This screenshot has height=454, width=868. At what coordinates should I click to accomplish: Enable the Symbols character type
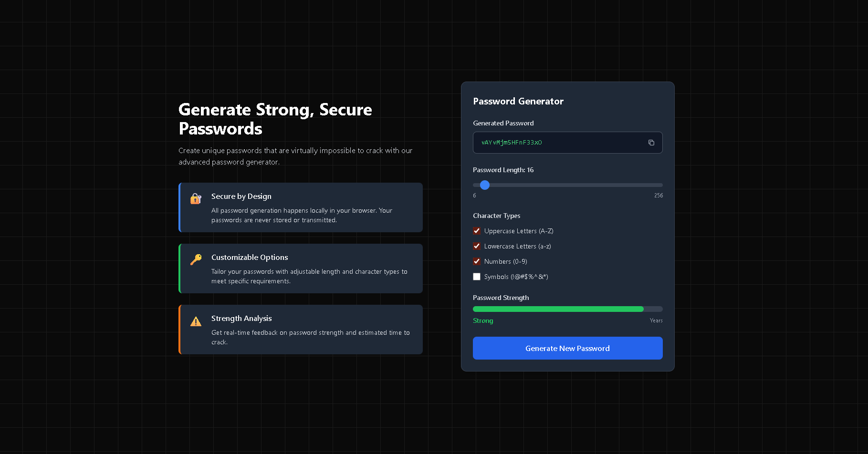tap(477, 277)
